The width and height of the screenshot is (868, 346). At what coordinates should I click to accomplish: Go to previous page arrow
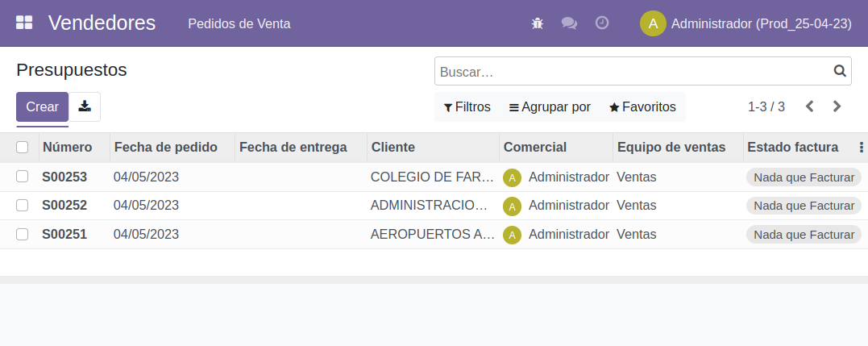(x=809, y=106)
